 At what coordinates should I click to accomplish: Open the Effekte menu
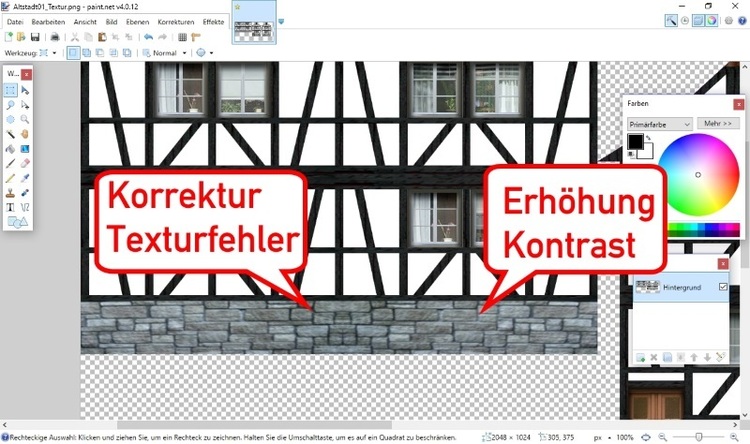pyautogui.click(x=213, y=22)
